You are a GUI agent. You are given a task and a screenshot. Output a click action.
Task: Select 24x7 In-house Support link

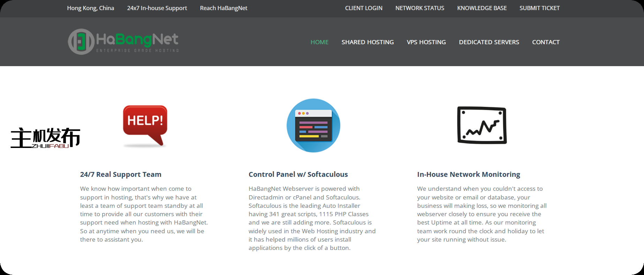(157, 8)
